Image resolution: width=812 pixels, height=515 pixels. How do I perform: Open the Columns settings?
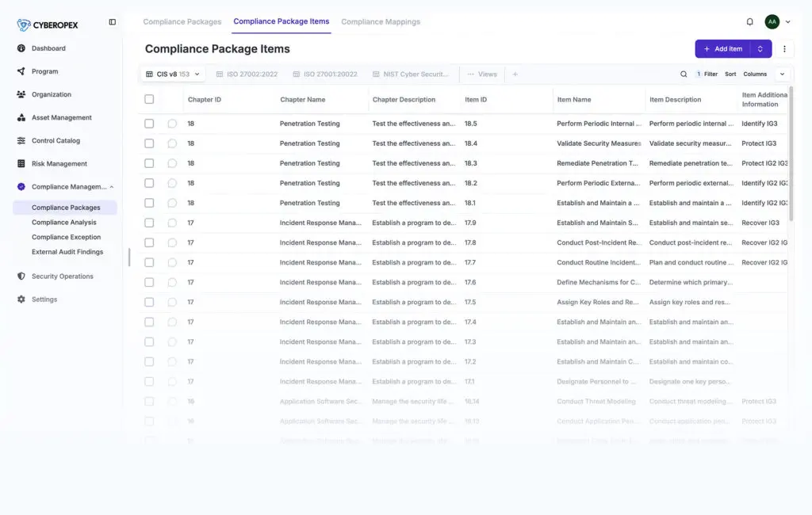755,74
